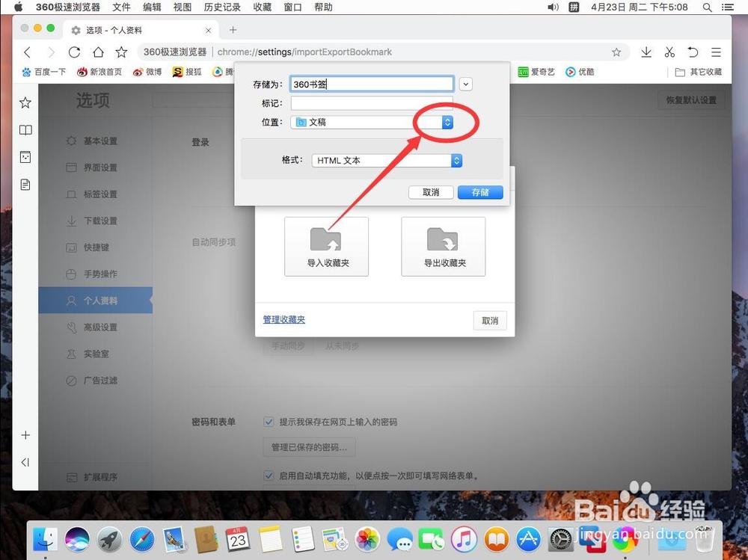Uncheck 提示我保存在网页上输入的密码
748x560 pixels.
[x=269, y=422]
